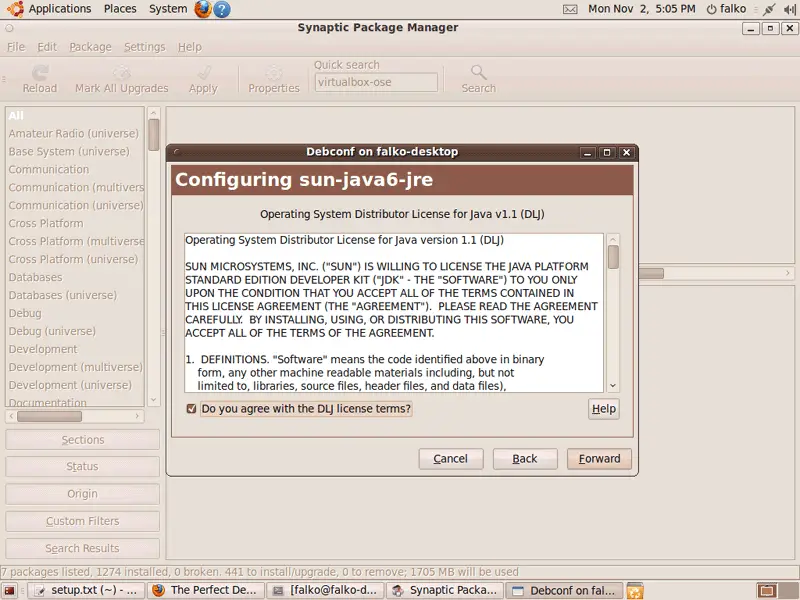Screen dimensions: 800x600
Task: Switch to setup.txt taskbar window
Action: [x=86, y=590]
